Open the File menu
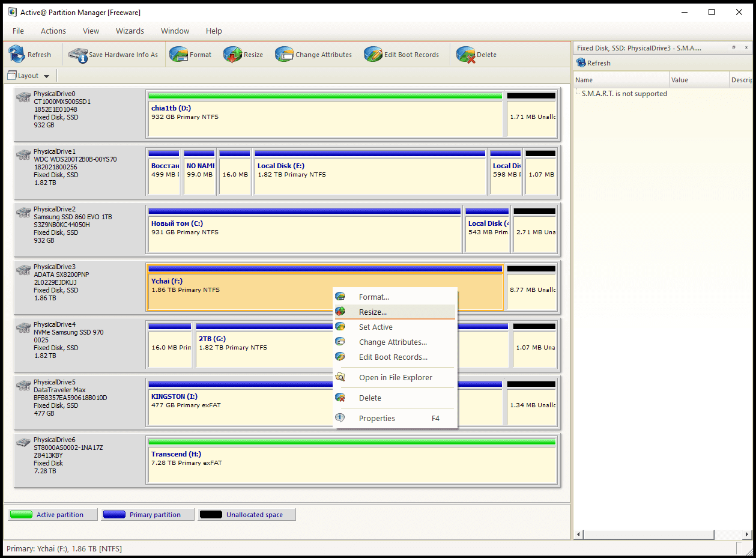Image resolution: width=756 pixels, height=558 pixels. pos(18,31)
